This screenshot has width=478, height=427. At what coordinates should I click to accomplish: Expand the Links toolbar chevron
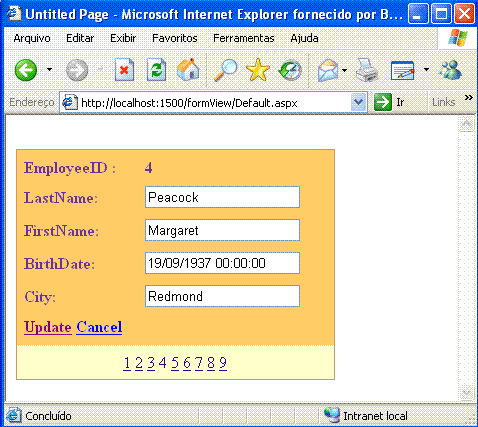(468, 97)
